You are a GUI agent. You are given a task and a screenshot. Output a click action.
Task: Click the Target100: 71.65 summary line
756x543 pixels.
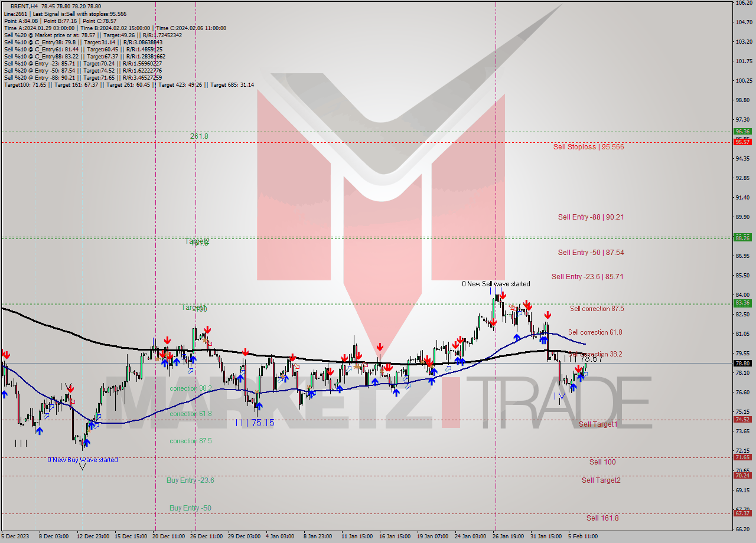pos(129,84)
